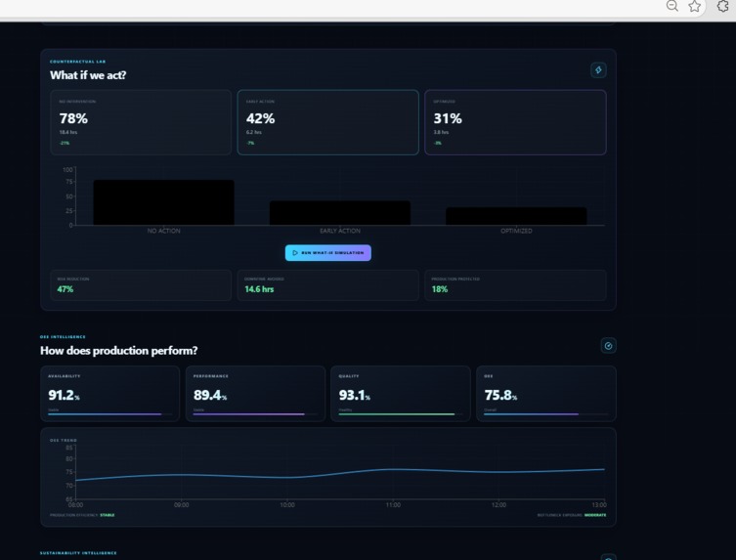
Task: Click the Downtime Avoided 14.6 hrs value
Action: coord(259,289)
